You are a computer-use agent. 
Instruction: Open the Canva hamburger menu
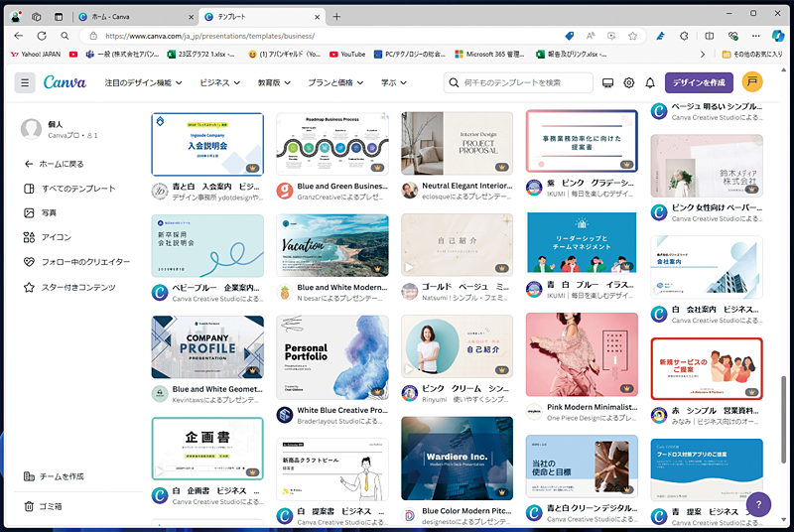(x=25, y=82)
